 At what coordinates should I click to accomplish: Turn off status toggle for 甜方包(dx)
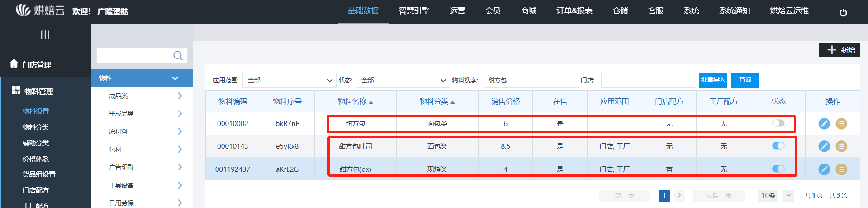pos(778,169)
